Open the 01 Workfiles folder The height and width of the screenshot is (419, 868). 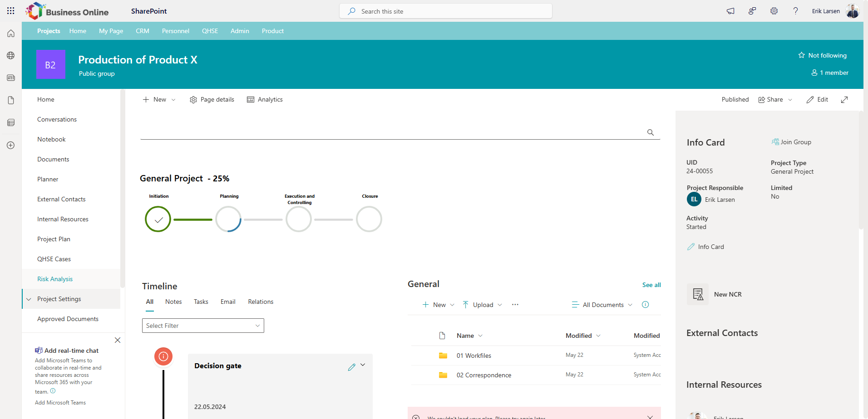(x=474, y=356)
